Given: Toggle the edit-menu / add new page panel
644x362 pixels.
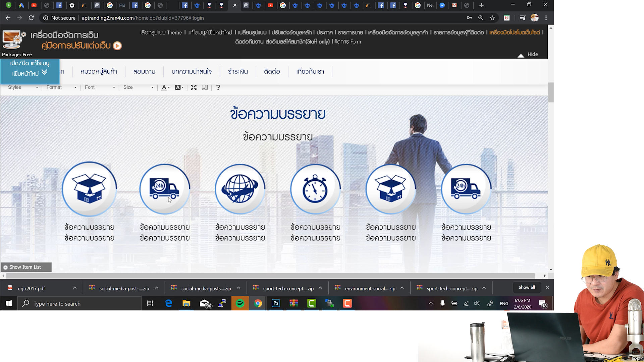Looking at the screenshot, I should (x=30, y=71).
